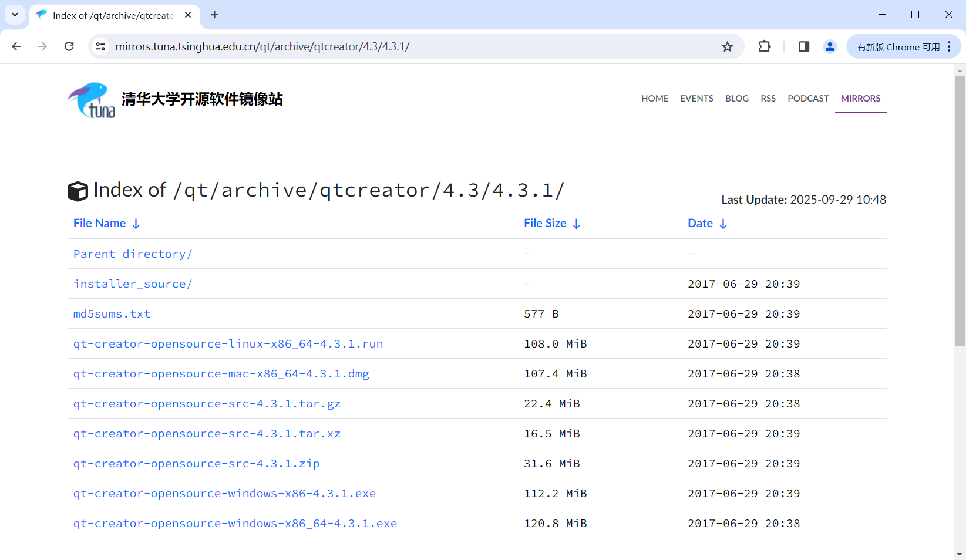Click the scrollbar down arrow
966x560 pixels.
pyautogui.click(x=960, y=554)
